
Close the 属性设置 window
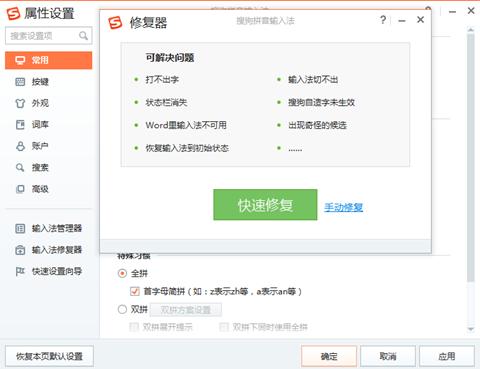coord(471,11)
